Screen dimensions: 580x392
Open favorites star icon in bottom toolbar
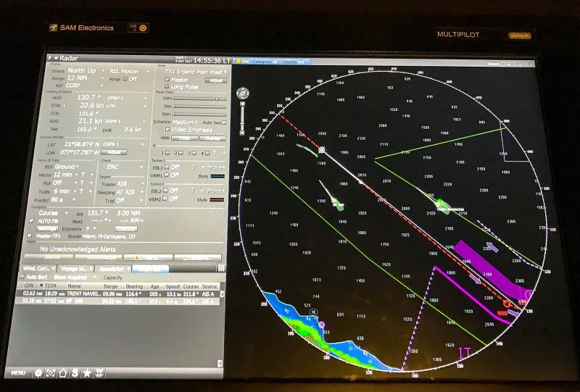(x=87, y=372)
